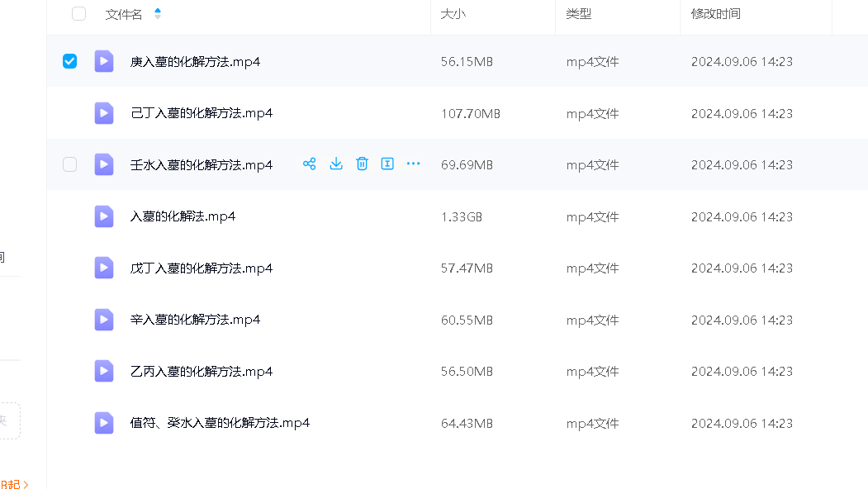Open 乙丙入墓的化解方法.mp4 file name
Screen dimensions: 868x489
point(202,372)
